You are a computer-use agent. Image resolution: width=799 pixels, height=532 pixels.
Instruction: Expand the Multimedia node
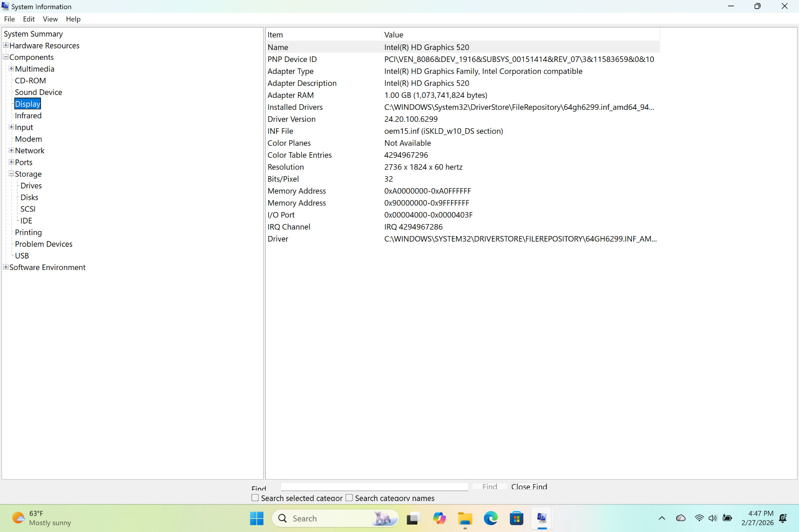click(11, 69)
